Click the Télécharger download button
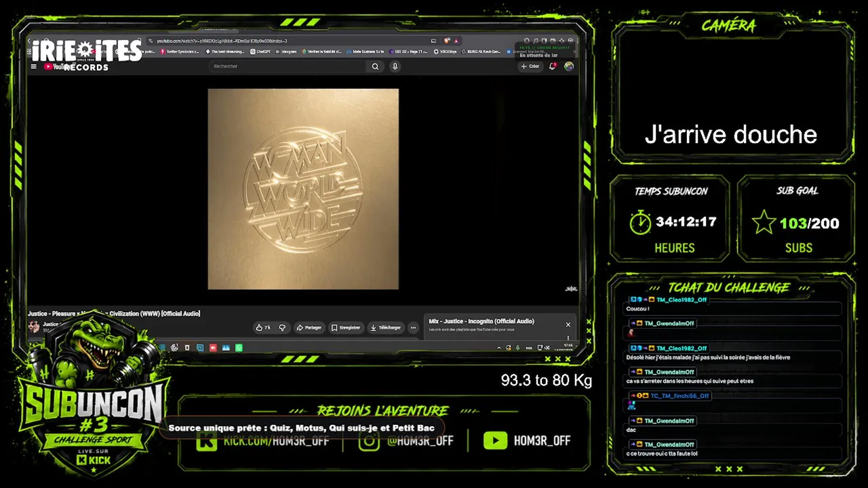 [385, 327]
